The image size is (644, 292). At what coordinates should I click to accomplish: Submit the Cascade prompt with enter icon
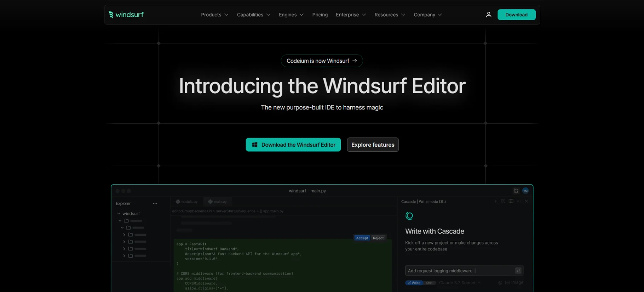[x=518, y=270]
